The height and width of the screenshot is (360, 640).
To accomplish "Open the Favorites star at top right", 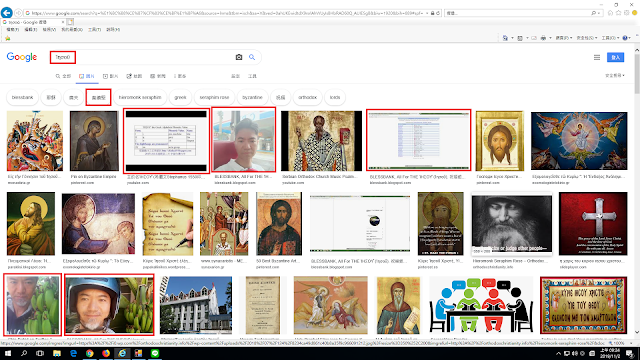I will tap(618, 13).
